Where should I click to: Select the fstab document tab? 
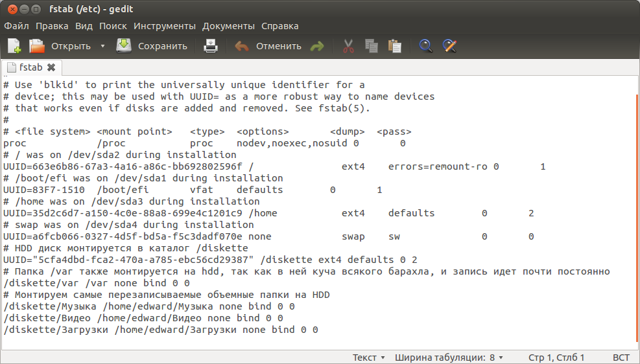(31, 67)
